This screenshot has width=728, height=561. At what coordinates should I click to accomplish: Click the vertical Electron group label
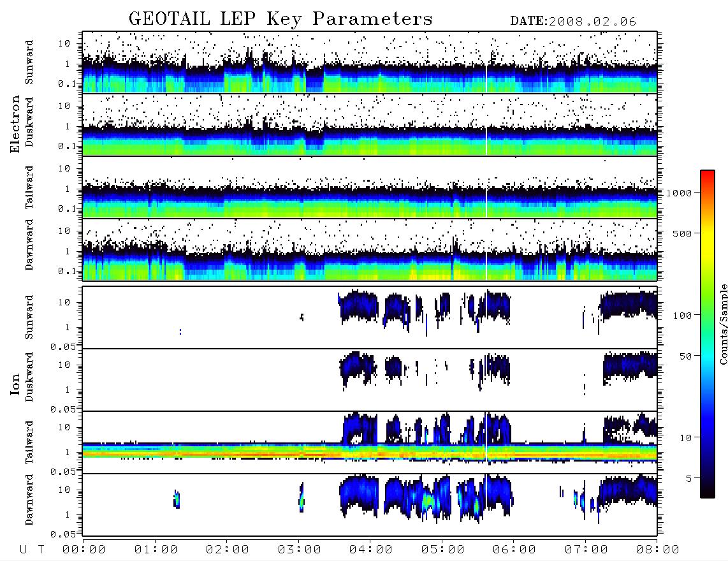click(15, 124)
